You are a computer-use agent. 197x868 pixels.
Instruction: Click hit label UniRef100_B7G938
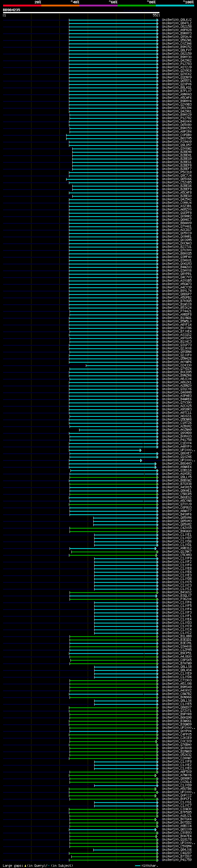[177, 484]
